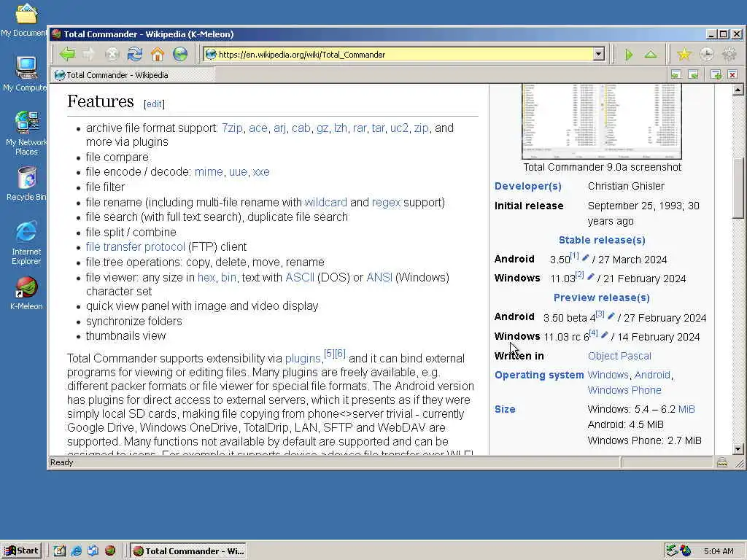Click the system tray clock 5:04 AM

point(719,551)
